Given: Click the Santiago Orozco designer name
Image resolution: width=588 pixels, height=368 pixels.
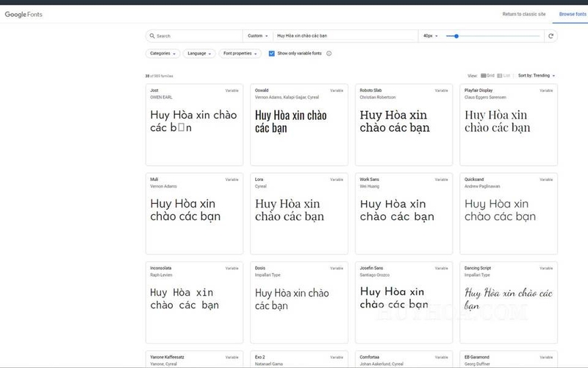Looking at the screenshot, I should 375,275.
